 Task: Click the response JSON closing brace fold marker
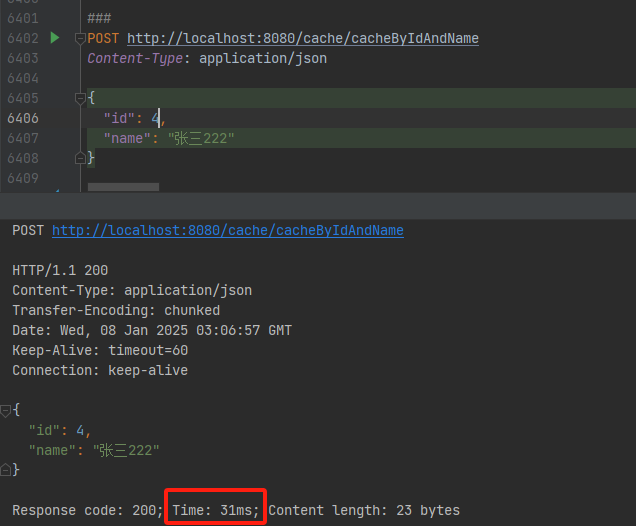pyautogui.click(x=5, y=470)
